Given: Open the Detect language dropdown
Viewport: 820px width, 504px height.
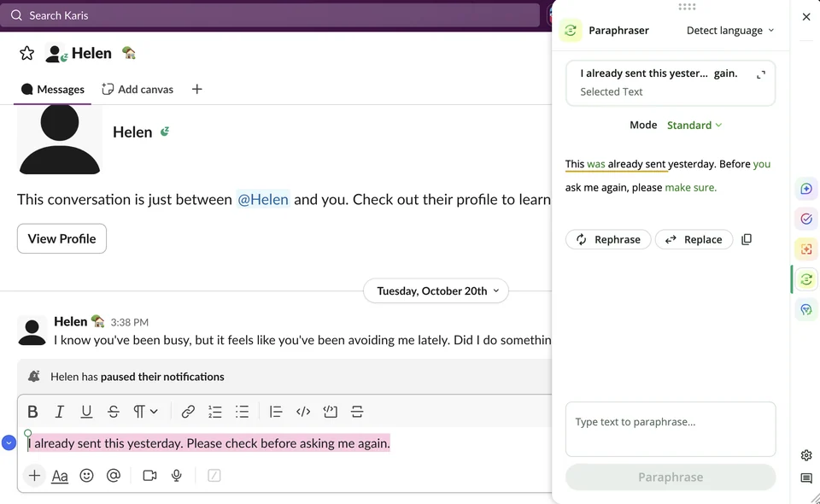Looking at the screenshot, I should click(730, 30).
